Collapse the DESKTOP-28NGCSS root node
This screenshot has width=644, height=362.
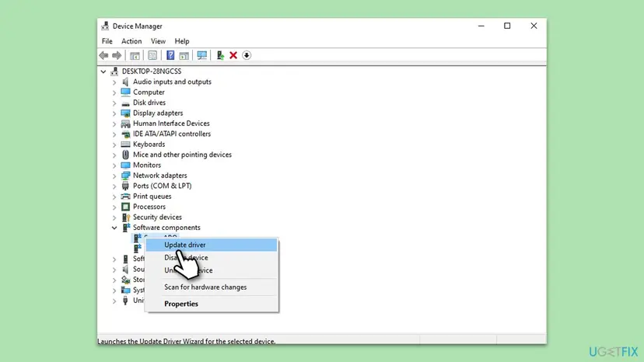[103, 71]
